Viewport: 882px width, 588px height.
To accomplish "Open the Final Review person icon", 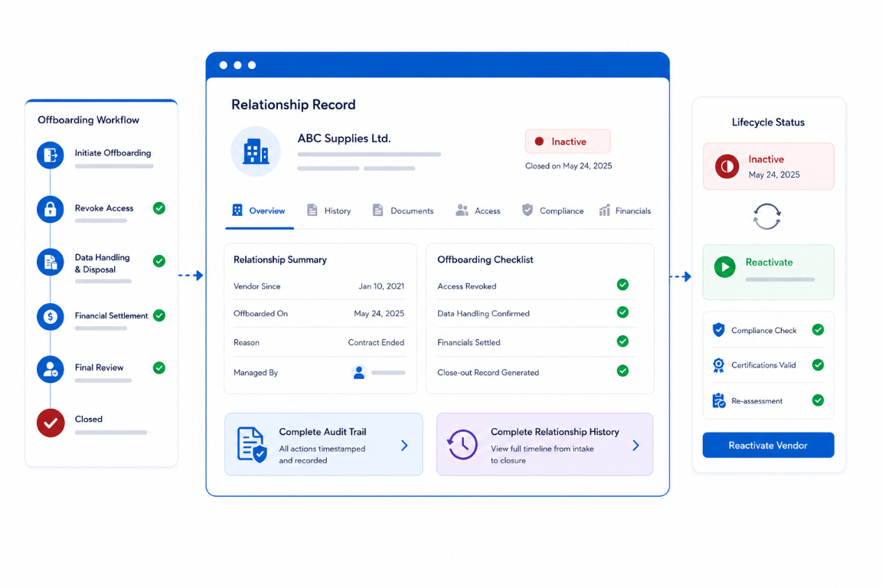I will click(x=50, y=370).
